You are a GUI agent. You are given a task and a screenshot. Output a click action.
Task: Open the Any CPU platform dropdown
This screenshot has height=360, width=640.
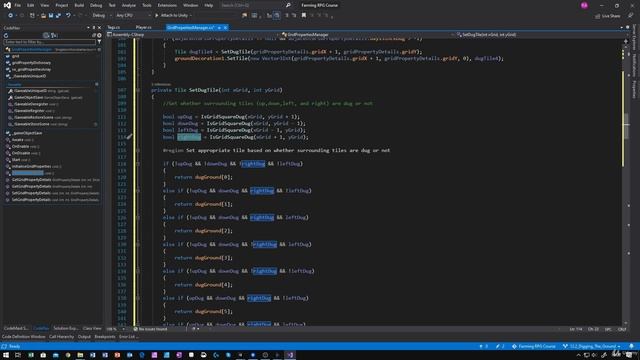tap(133, 16)
